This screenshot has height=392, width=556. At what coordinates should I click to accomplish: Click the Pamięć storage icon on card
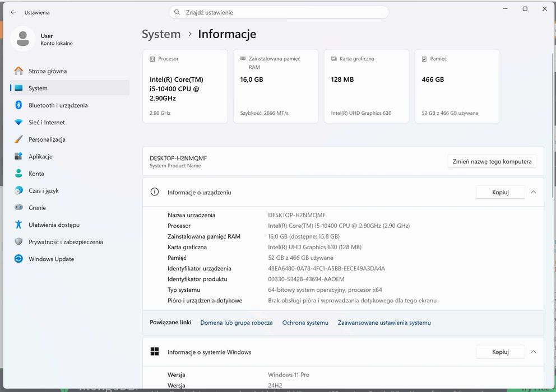pyautogui.click(x=424, y=59)
